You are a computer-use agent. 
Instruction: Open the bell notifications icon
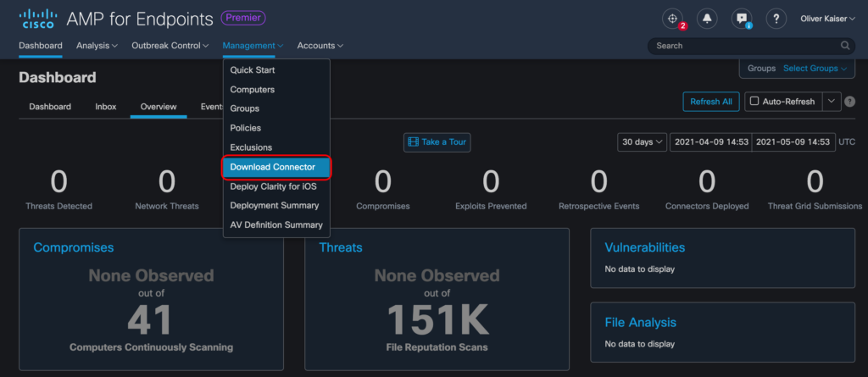(x=707, y=19)
